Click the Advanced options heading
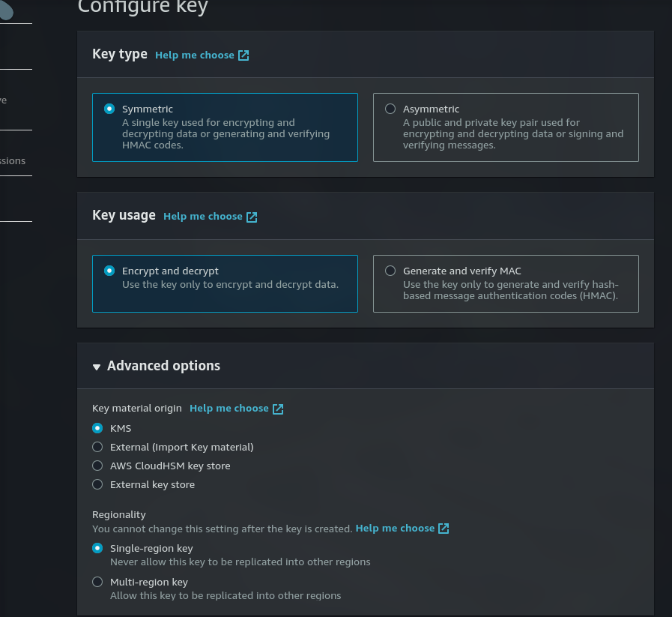The width and height of the screenshot is (672, 617). [163, 366]
